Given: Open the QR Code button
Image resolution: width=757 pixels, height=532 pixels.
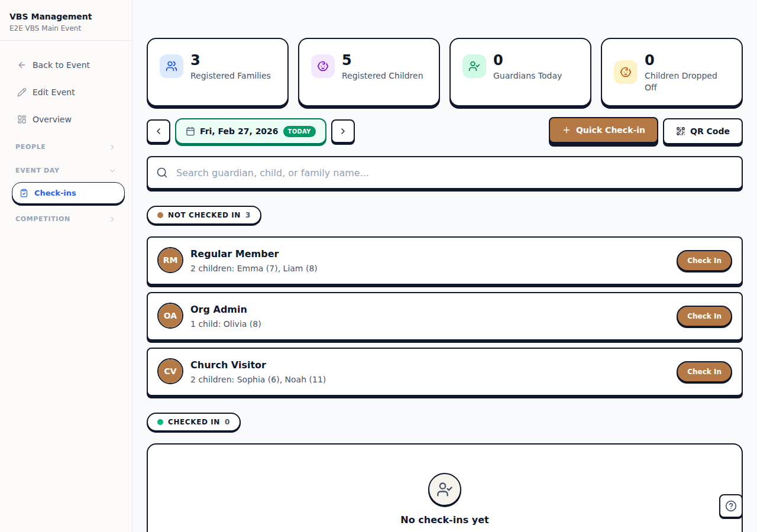Looking at the screenshot, I should tap(703, 131).
